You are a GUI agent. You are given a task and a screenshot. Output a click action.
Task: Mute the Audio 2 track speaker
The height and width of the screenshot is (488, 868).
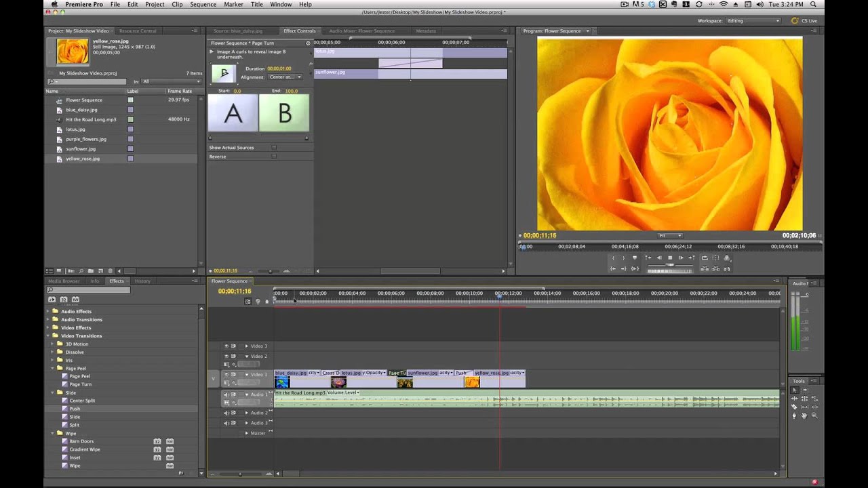[x=226, y=413]
